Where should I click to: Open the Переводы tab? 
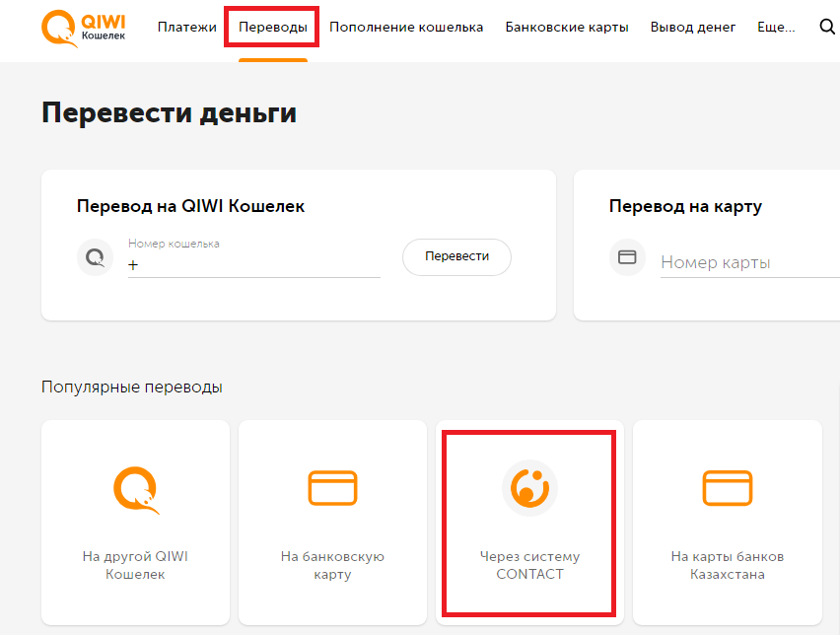click(x=273, y=27)
